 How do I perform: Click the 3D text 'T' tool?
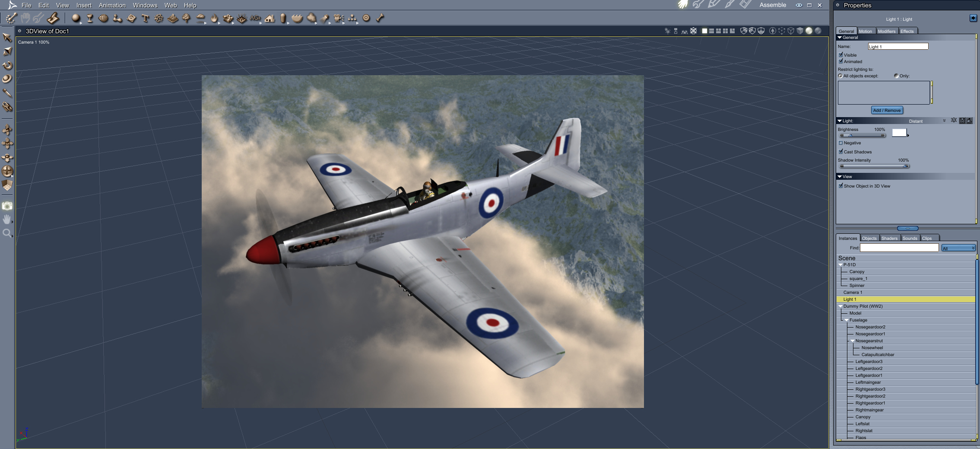pos(145,18)
